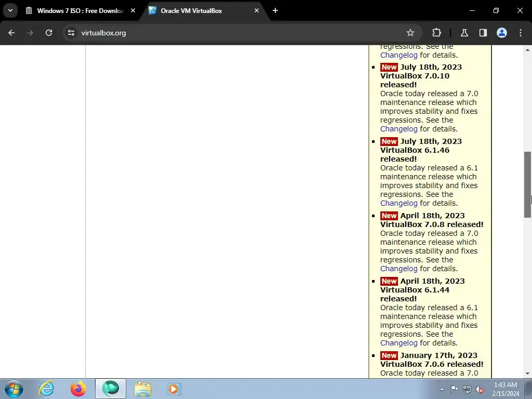Open Chrome Labs flask icon
Image resolution: width=532 pixels, height=399 pixels.
pyautogui.click(x=464, y=33)
